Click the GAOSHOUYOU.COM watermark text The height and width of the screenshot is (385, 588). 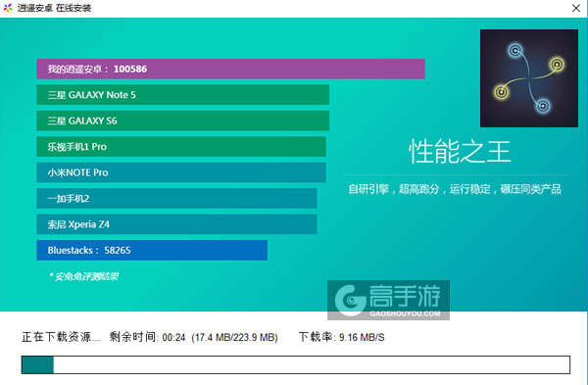tap(405, 313)
